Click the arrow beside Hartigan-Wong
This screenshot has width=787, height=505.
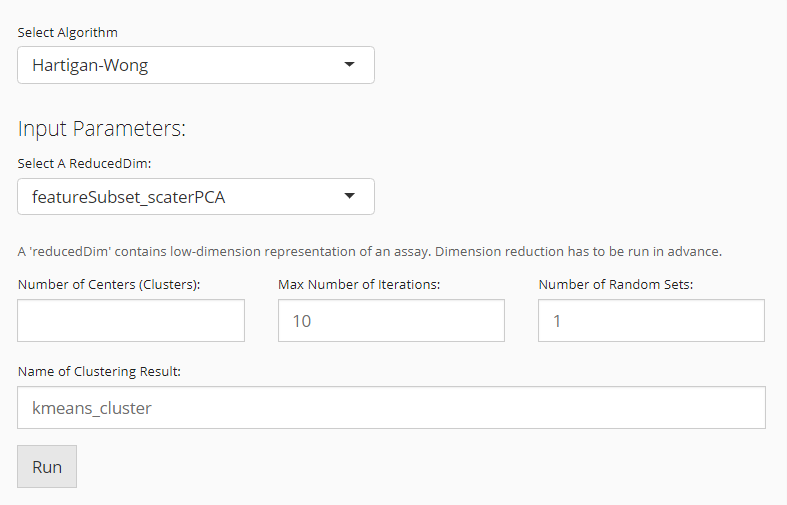[349, 65]
